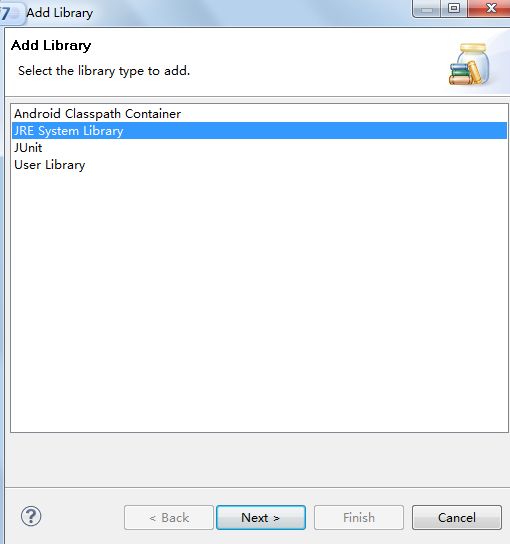510x544 pixels.
Task: Select Android Classpath Container library type
Action: tap(260, 114)
